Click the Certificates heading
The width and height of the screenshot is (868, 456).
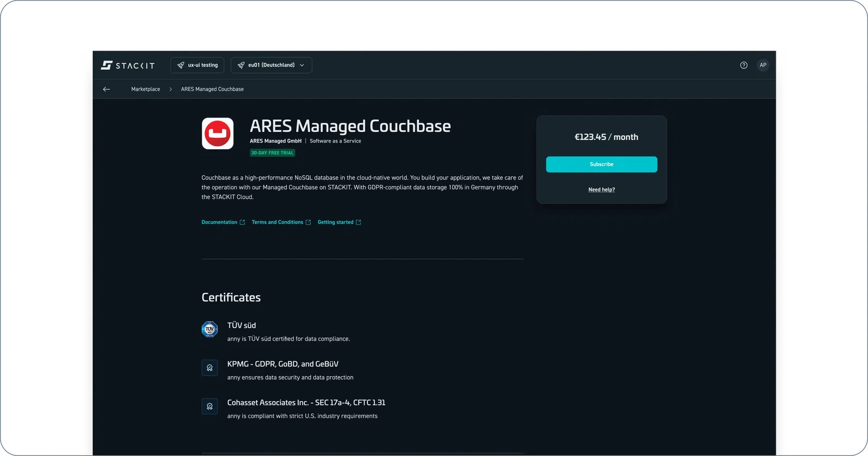pos(231,297)
